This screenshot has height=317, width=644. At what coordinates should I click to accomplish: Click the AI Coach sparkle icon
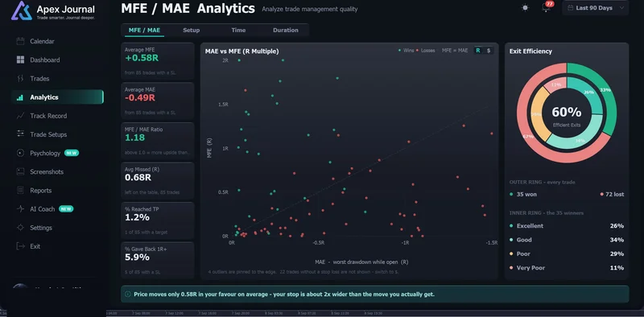click(20, 209)
